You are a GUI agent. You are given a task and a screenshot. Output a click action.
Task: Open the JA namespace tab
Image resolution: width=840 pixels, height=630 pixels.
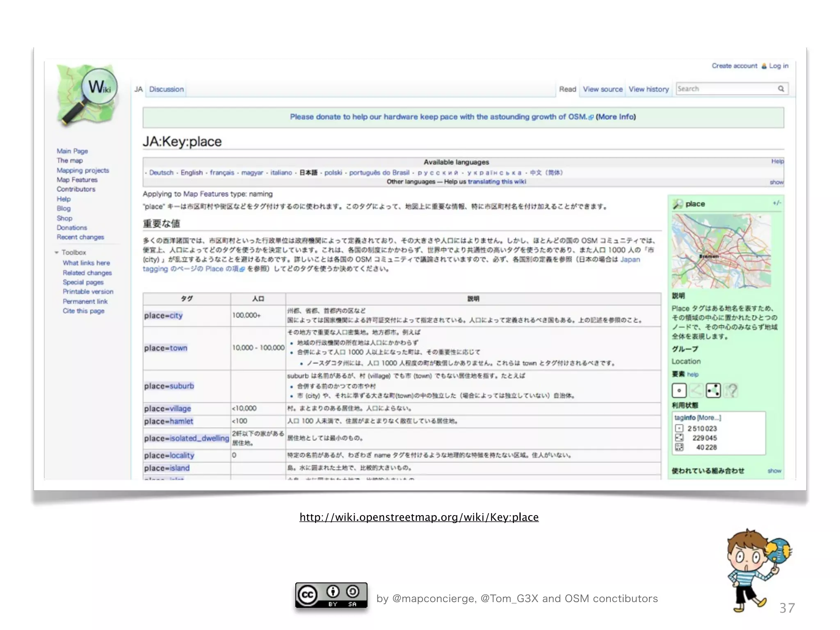(x=139, y=89)
